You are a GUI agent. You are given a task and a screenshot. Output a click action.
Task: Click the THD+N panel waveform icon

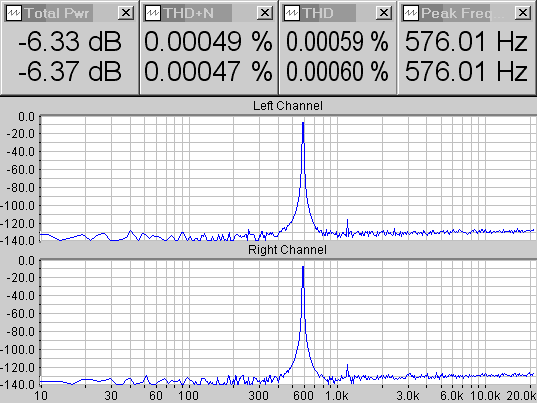[x=153, y=13]
